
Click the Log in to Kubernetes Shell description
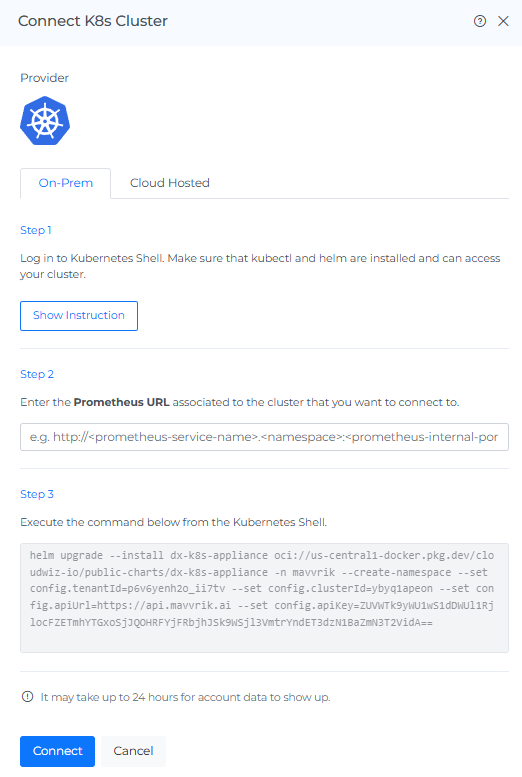(x=260, y=266)
